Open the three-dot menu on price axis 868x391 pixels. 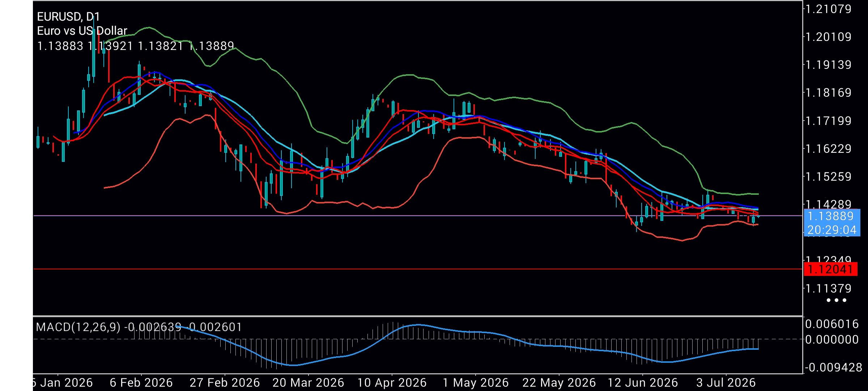pos(837,300)
